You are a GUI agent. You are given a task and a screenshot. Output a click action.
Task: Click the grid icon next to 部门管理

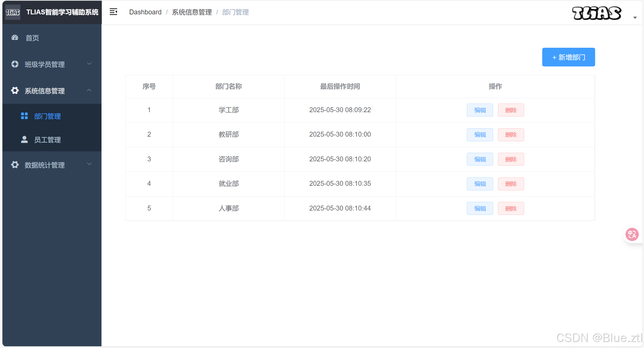(x=24, y=116)
